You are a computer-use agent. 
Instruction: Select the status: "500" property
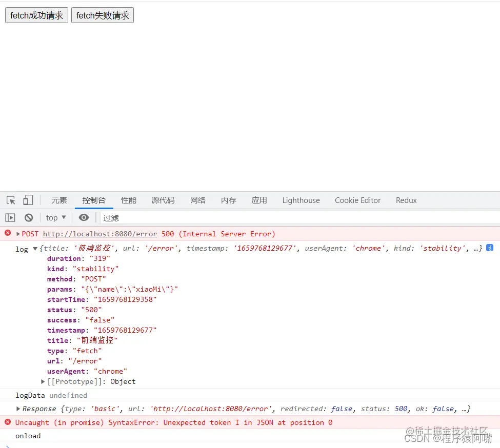[74, 310]
